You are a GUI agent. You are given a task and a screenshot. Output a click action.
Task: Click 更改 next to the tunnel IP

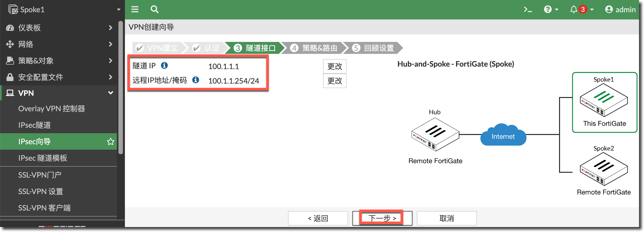pos(334,66)
